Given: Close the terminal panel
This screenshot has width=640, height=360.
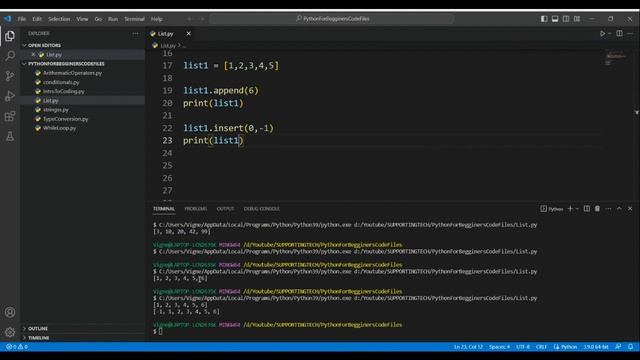Looking at the screenshot, I should click(x=630, y=209).
